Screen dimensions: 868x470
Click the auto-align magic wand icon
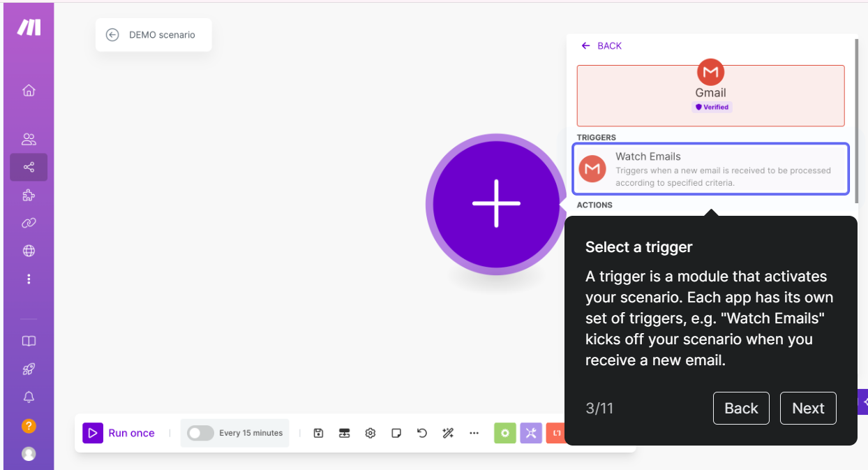[x=448, y=433]
